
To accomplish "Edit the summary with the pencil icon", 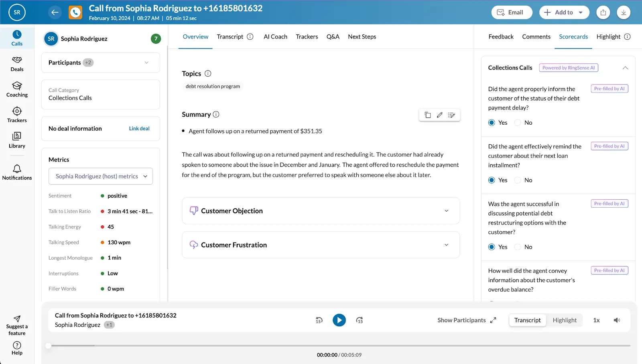I will [439, 115].
